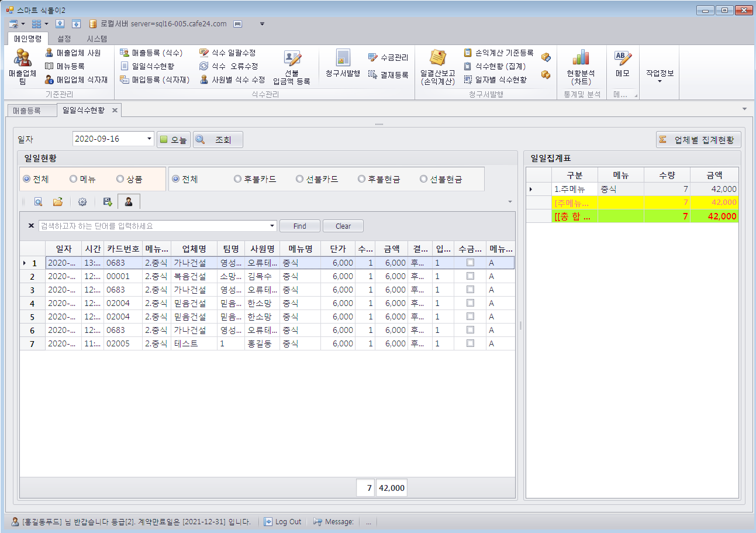
Task: Click the search word input field
Action: 154,226
